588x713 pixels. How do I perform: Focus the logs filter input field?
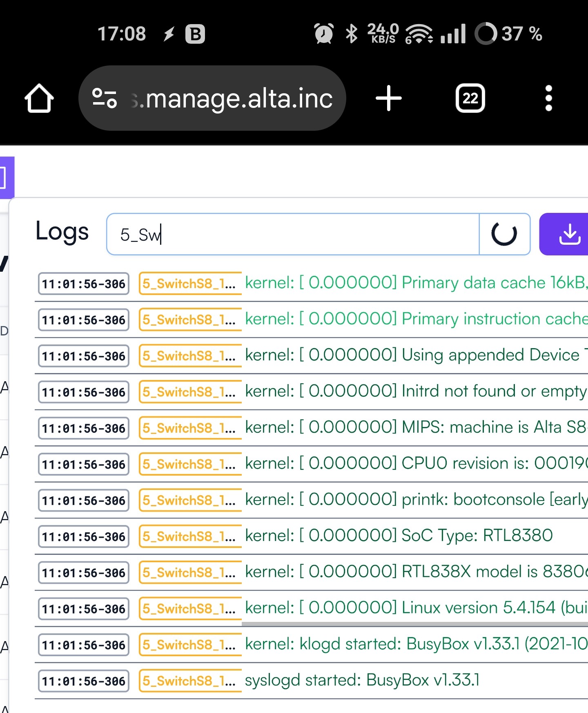[292, 234]
